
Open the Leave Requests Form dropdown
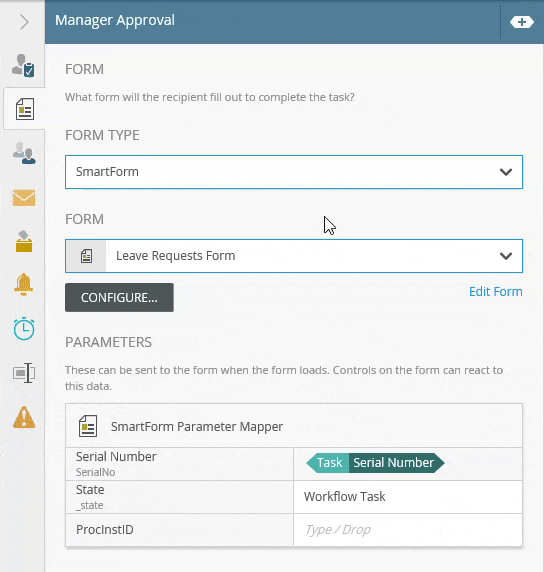294,256
